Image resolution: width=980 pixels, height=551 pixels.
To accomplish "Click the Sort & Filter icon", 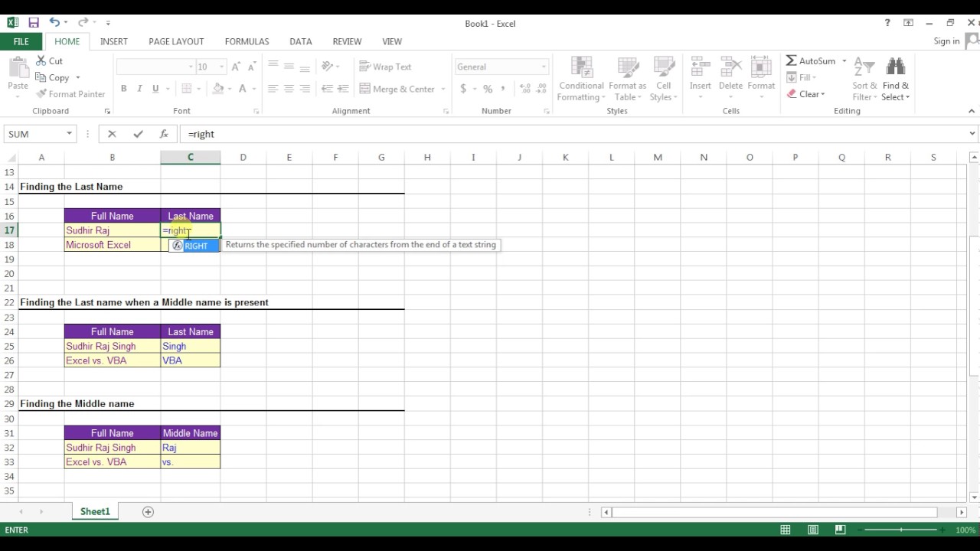I will tap(864, 68).
